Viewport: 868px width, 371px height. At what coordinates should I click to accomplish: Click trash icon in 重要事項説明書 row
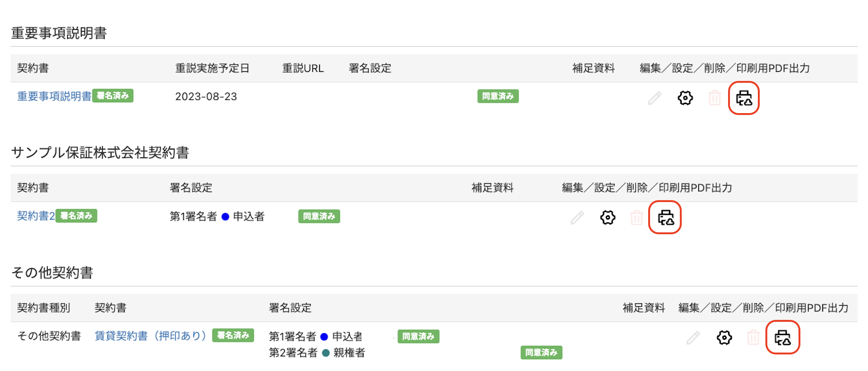point(715,98)
